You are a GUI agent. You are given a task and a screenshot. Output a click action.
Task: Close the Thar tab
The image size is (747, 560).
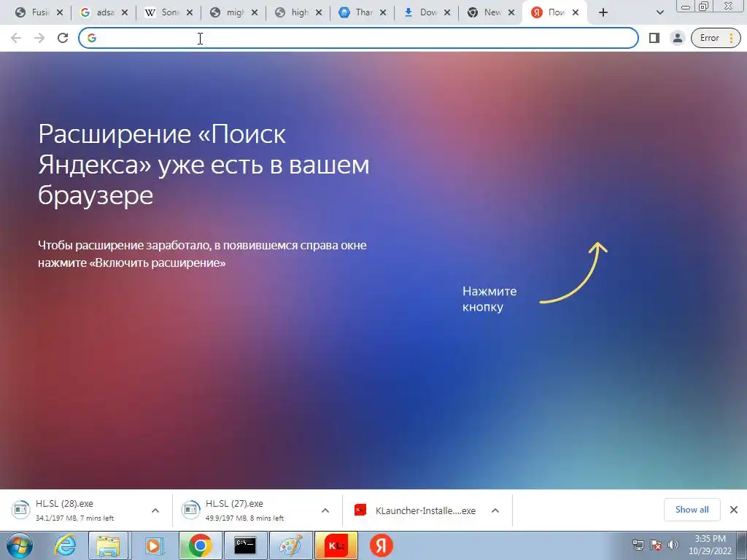(383, 13)
